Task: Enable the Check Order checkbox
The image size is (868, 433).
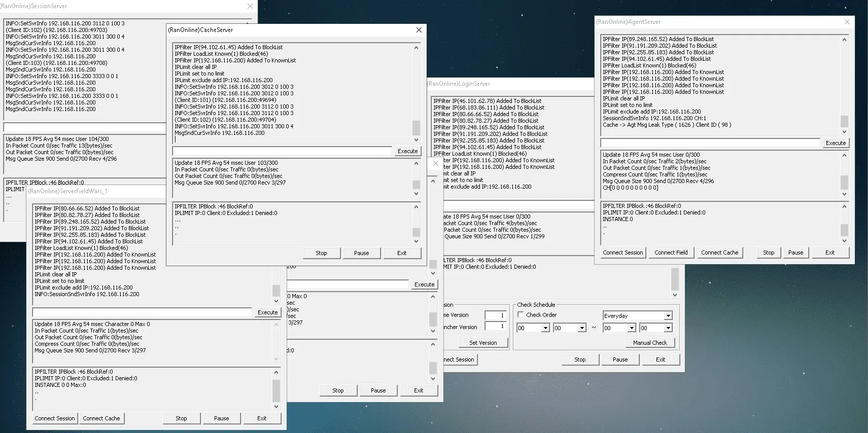Action: pyautogui.click(x=520, y=315)
